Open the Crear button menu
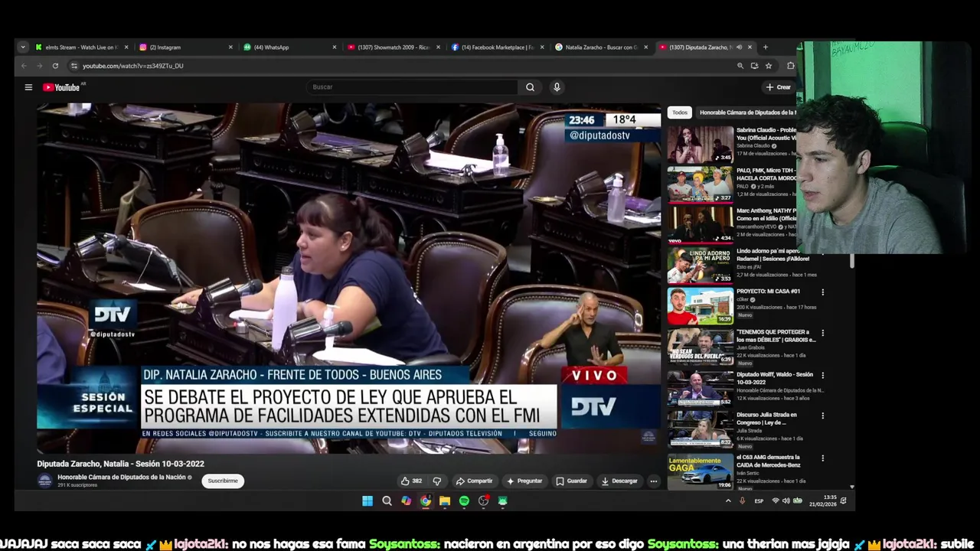This screenshot has width=980, height=551. pyautogui.click(x=778, y=87)
